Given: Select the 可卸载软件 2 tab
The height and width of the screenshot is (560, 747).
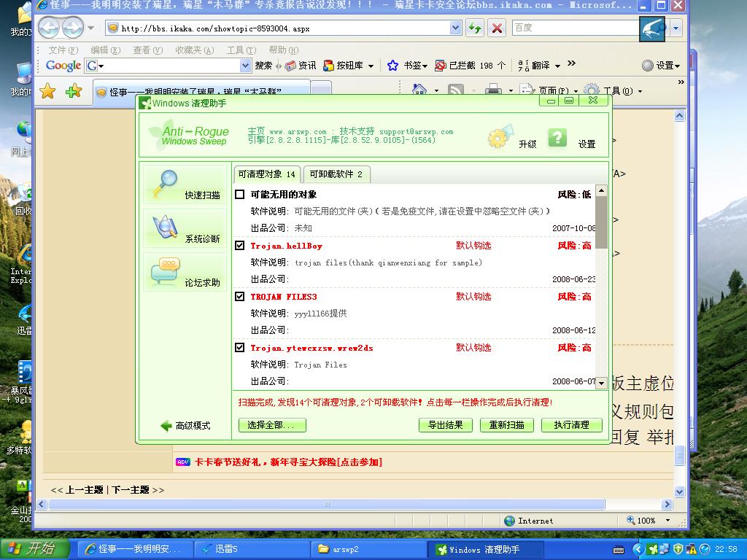Looking at the screenshot, I should 336,174.
